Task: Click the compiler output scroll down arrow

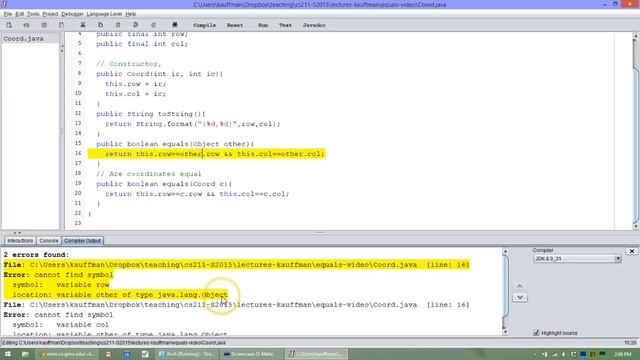Action: tap(505, 332)
